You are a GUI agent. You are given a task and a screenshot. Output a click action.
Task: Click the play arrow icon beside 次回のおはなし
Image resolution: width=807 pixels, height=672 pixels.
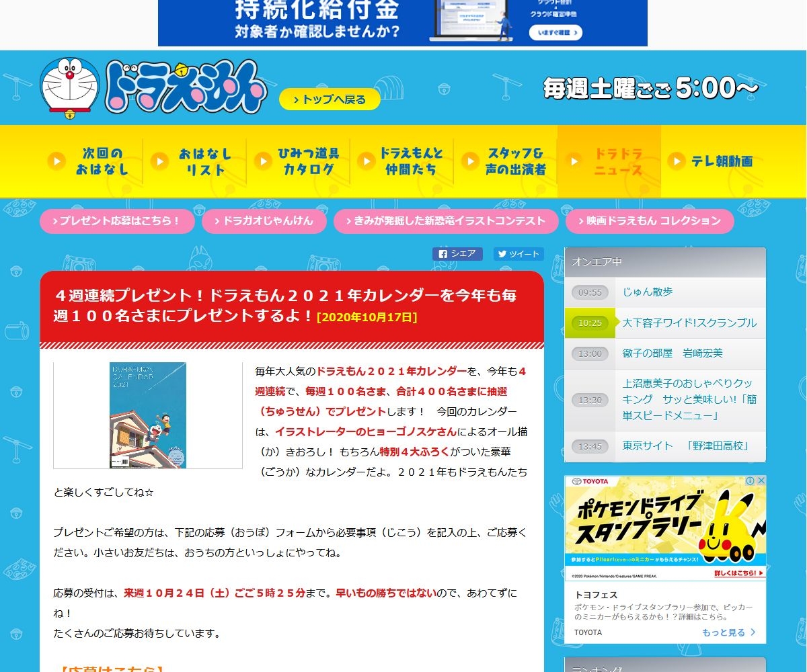pos(56,161)
